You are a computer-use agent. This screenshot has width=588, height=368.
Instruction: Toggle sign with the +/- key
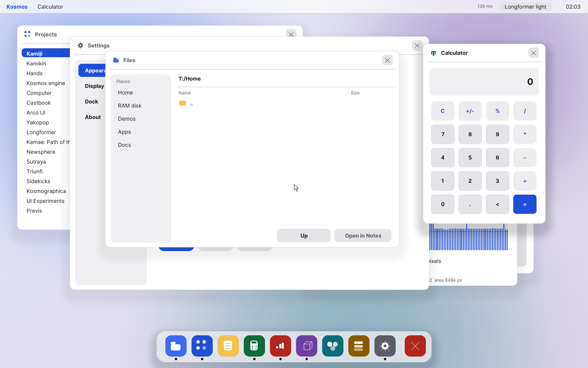coord(470,111)
